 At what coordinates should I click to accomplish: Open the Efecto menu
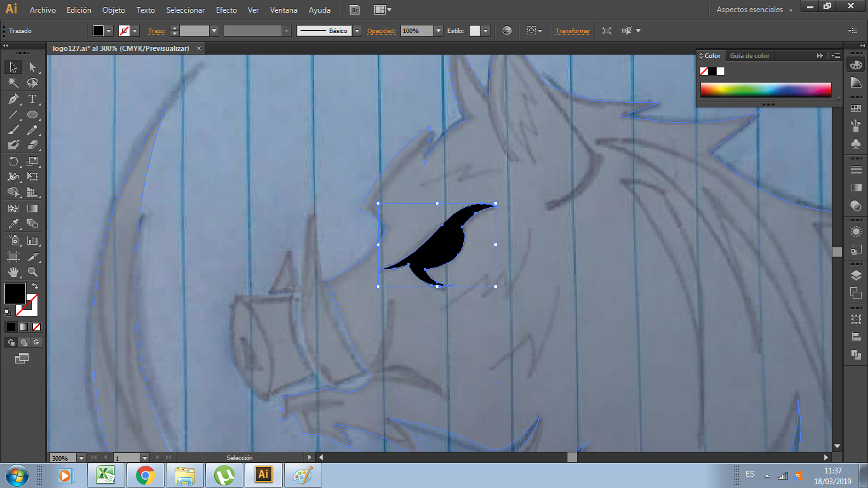pyautogui.click(x=226, y=10)
